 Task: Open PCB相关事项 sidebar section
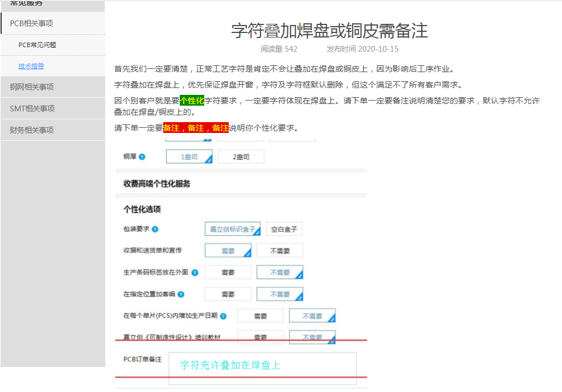tap(31, 23)
